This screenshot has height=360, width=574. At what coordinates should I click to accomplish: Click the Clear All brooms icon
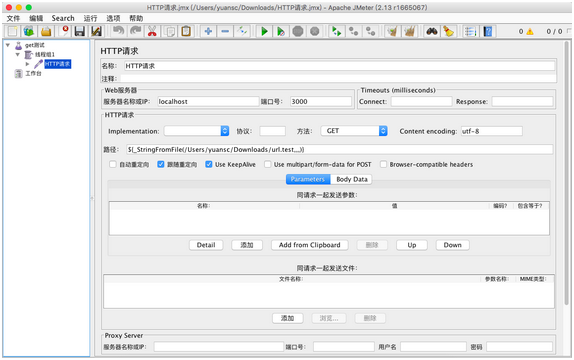[410, 31]
